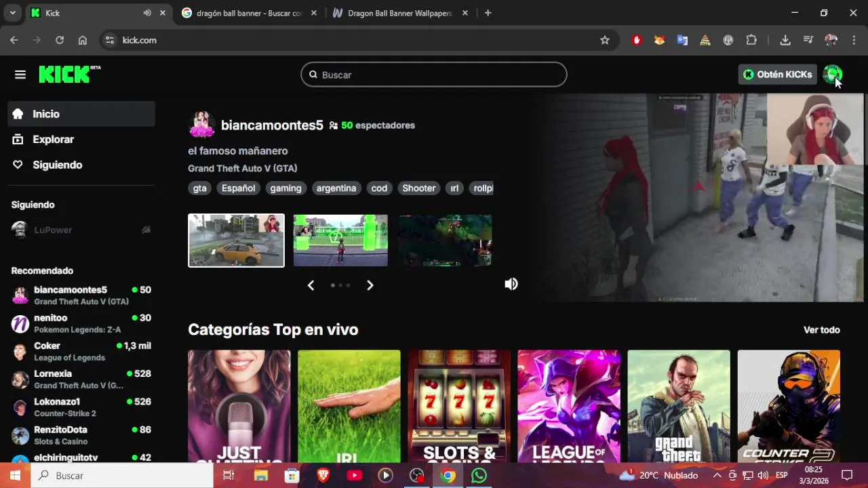Click Grand Theft Auto V (GTA) category link
This screenshot has height=488, width=868.
[x=242, y=168]
